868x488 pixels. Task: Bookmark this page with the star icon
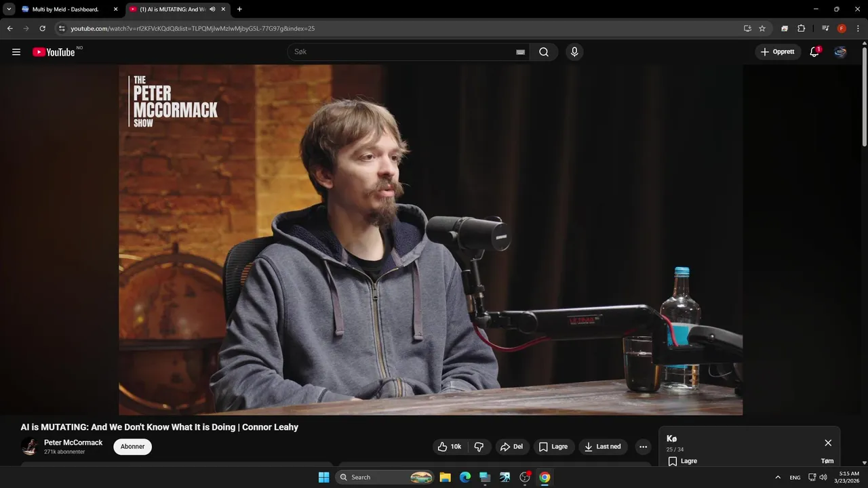pyautogui.click(x=762, y=28)
